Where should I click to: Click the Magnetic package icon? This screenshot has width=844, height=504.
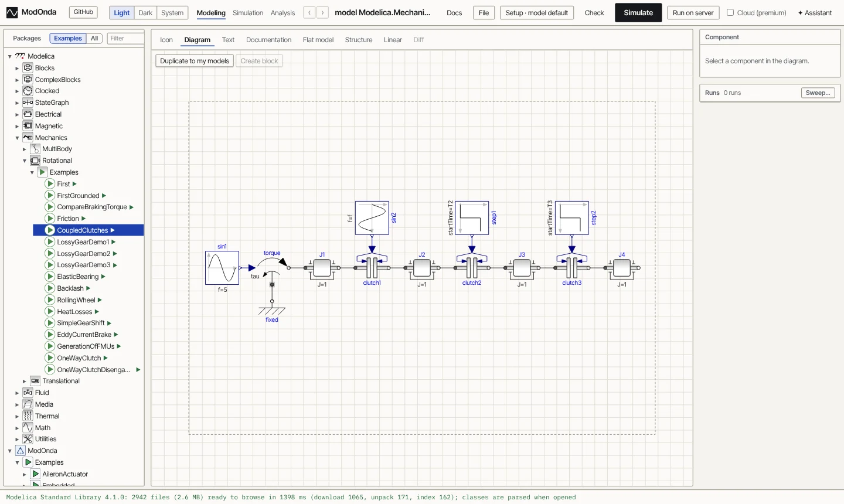point(28,126)
